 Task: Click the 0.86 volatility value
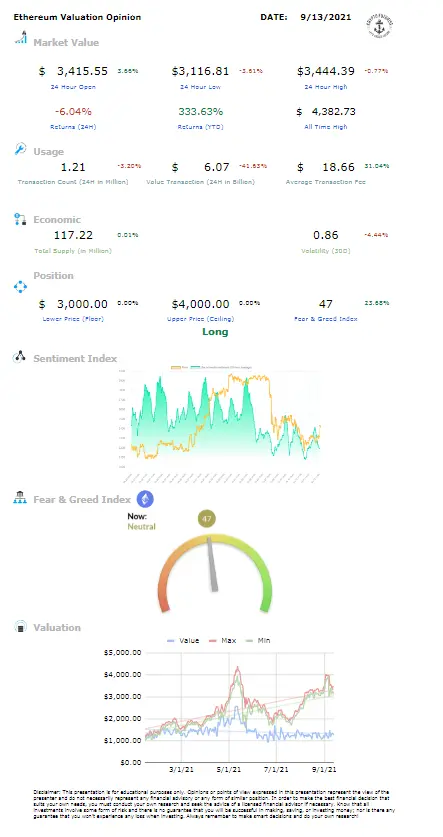[326, 235]
